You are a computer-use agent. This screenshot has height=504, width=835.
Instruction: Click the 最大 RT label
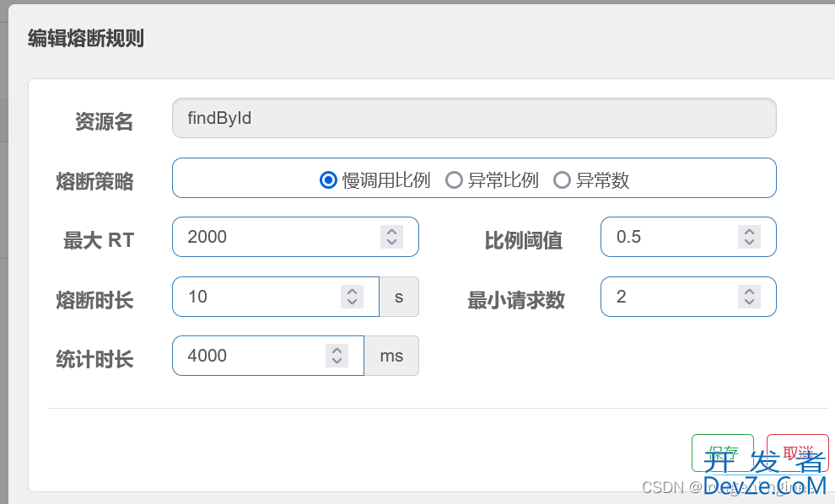pos(99,240)
